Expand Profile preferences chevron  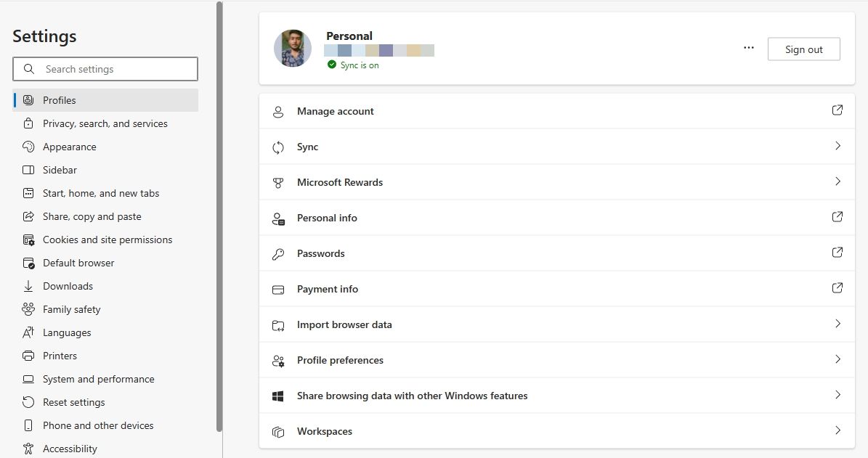tap(837, 359)
